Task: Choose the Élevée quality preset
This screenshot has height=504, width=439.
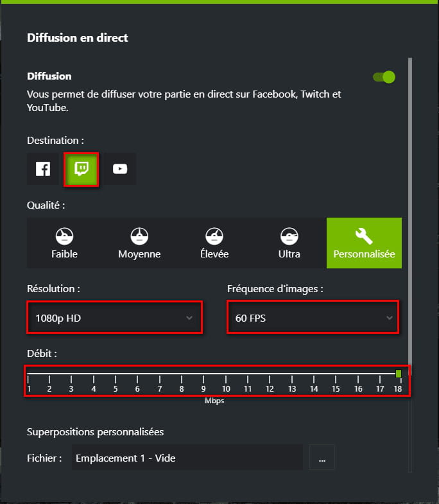Action: click(214, 243)
